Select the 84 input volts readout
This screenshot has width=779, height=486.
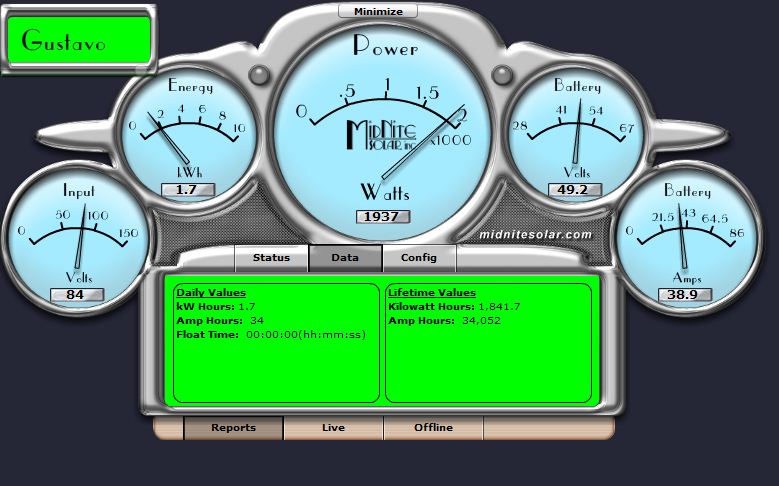coord(77,295)
